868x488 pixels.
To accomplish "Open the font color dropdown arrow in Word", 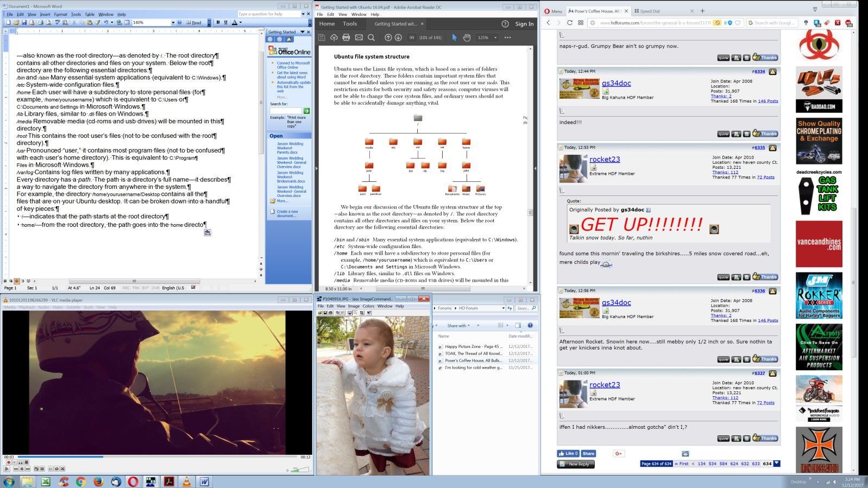I will (241, 22).
